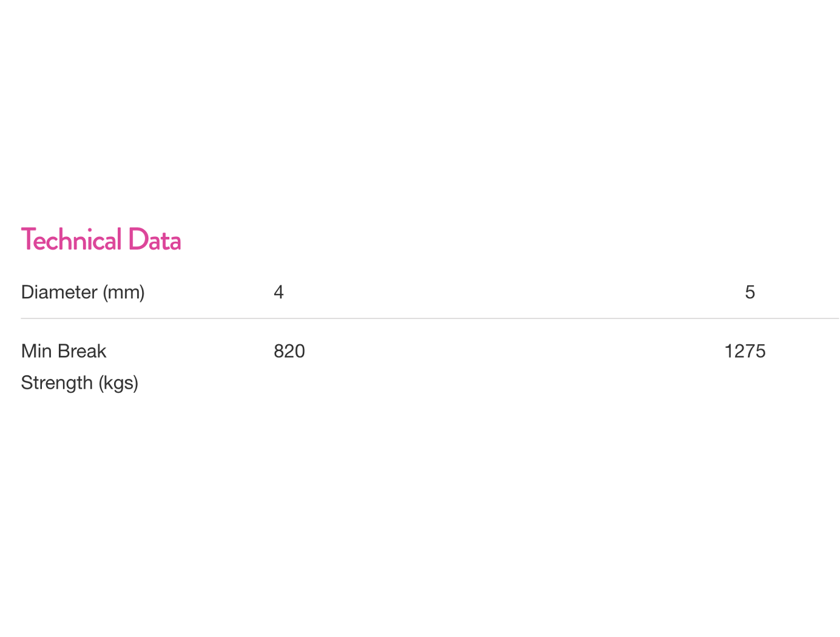Select the Diameter (mm) row label
Viewport: 840px width, 637px height.
click(83, 292)
